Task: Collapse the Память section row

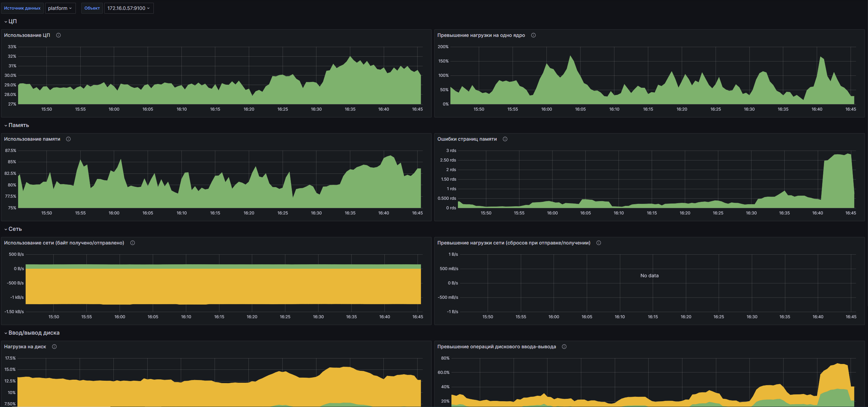Action: point(17,125)
